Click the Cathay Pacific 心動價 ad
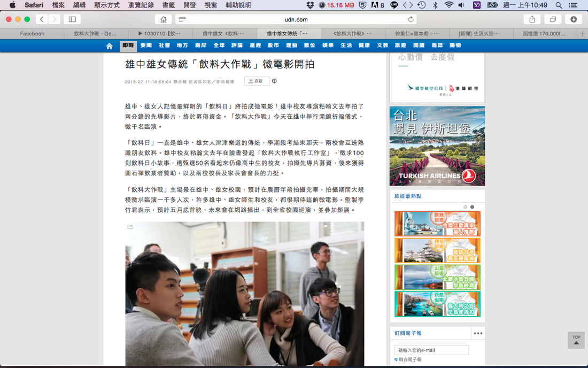The width and height of the screenshot is (588, 368). 437,77
